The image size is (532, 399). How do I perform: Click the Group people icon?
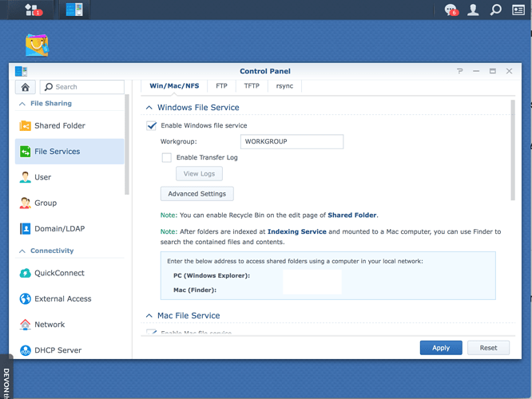click(25, 203)
